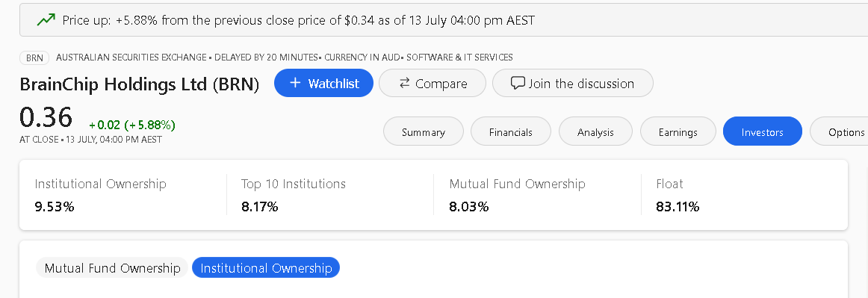Click the BRN ticker badge
Image resolution: width=868 pixels, height=298 pixels.
[34, 58]
